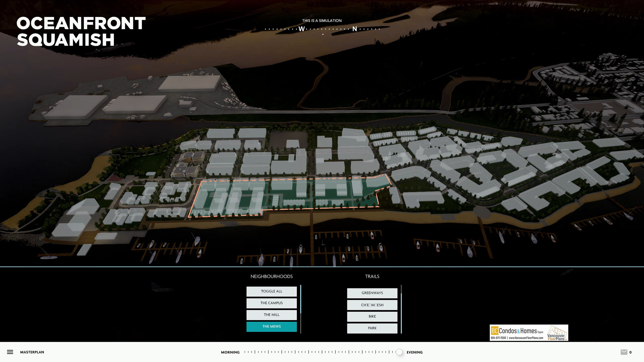Toggle The Mill neighbourhood
644x362 pixels.
(x=272, y=315)
